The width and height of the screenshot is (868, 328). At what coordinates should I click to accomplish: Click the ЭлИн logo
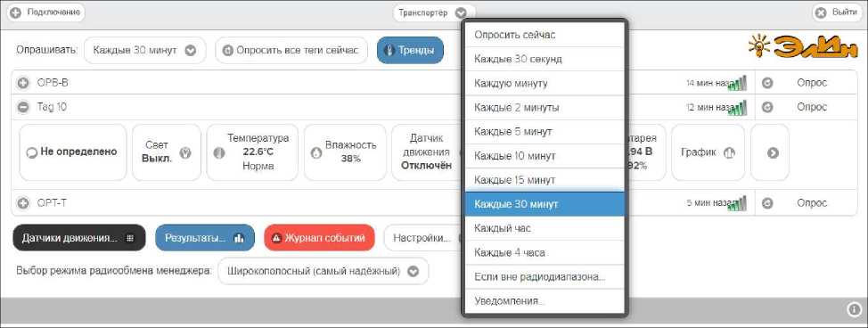point(803,46)
